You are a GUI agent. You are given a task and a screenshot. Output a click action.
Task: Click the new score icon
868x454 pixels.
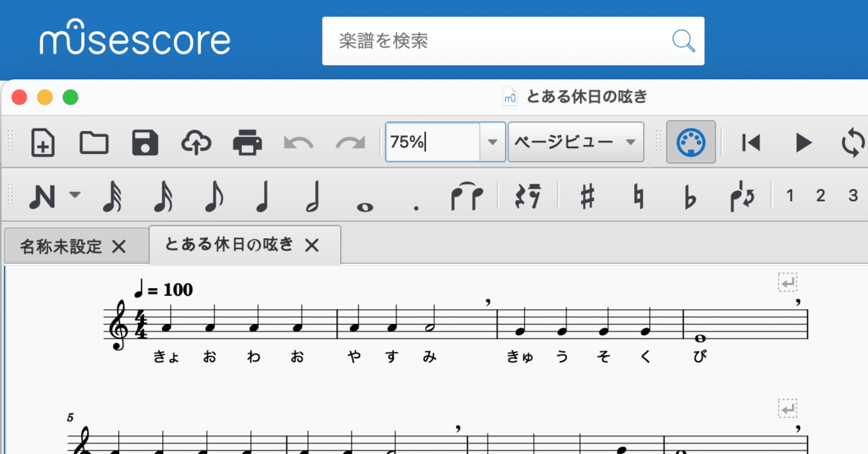point(43,142)
